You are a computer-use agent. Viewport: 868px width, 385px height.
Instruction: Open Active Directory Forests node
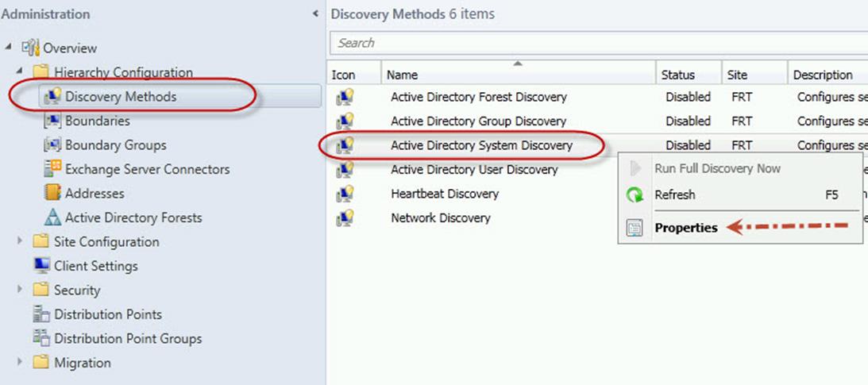pyautogui.click(x=133, y=218)
